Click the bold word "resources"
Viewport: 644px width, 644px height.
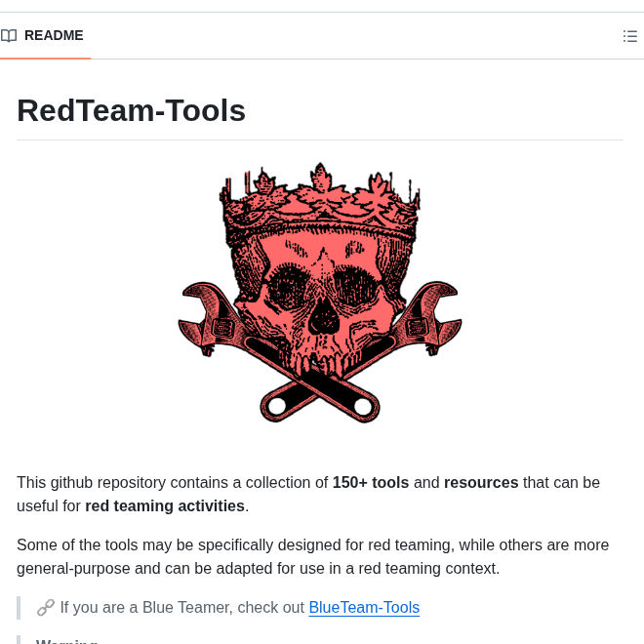pos(481,483)
